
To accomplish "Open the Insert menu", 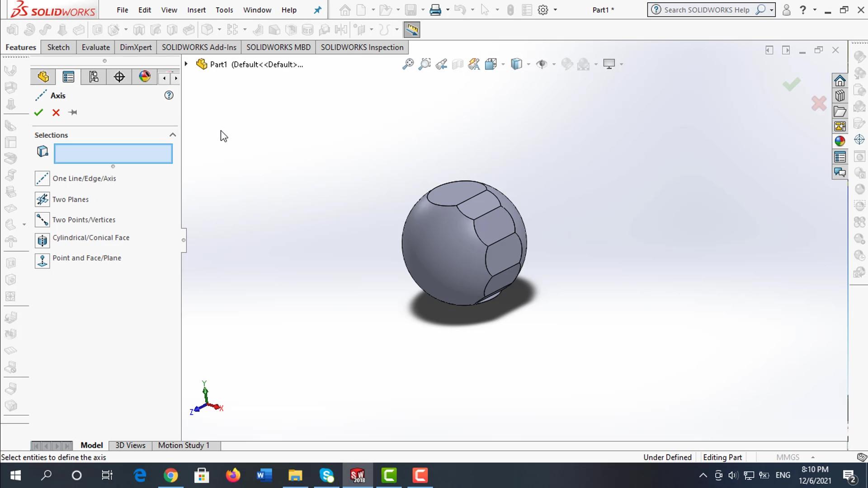I will (196, 10).
